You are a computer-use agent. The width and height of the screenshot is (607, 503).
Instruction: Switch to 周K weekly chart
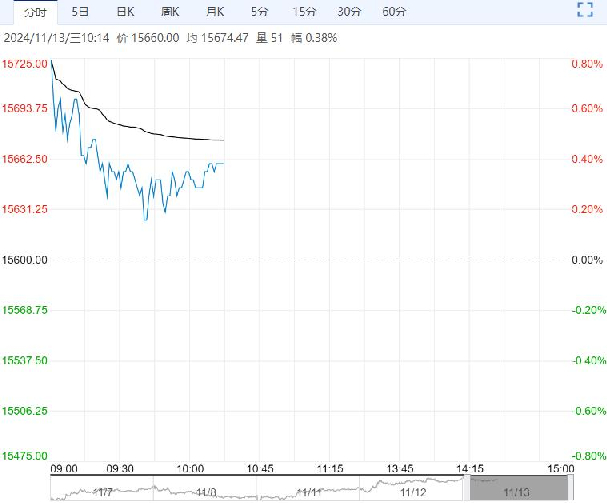169,12
